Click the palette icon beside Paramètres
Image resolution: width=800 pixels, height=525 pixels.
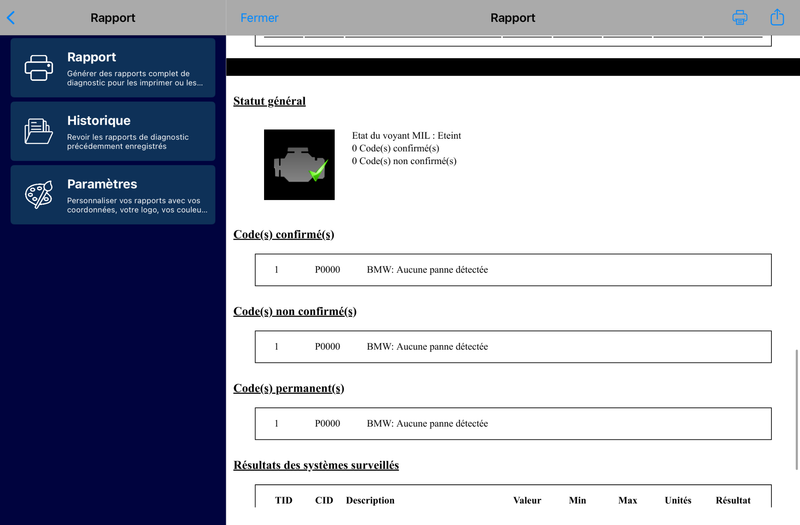[39, 194]
